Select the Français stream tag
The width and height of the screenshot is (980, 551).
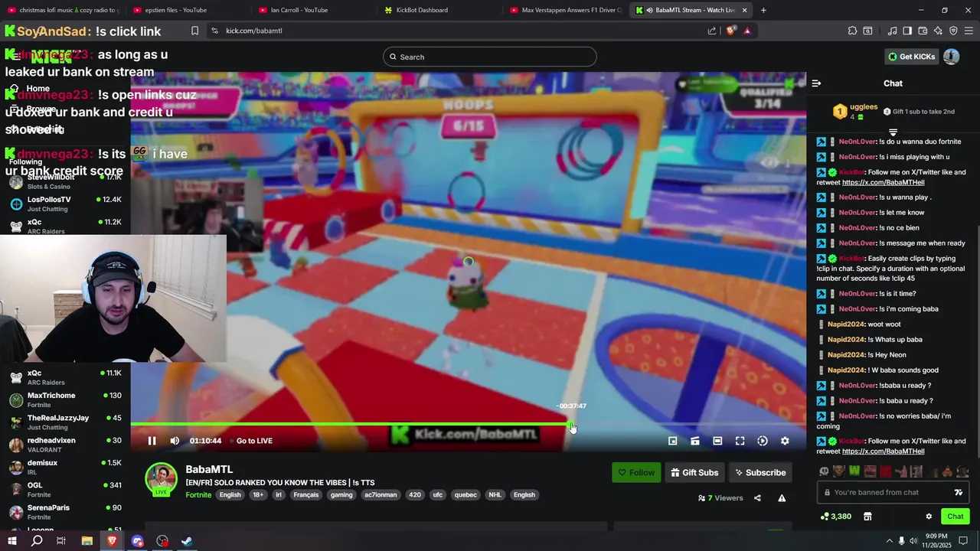pyautogui.click(x=305, y=495)
